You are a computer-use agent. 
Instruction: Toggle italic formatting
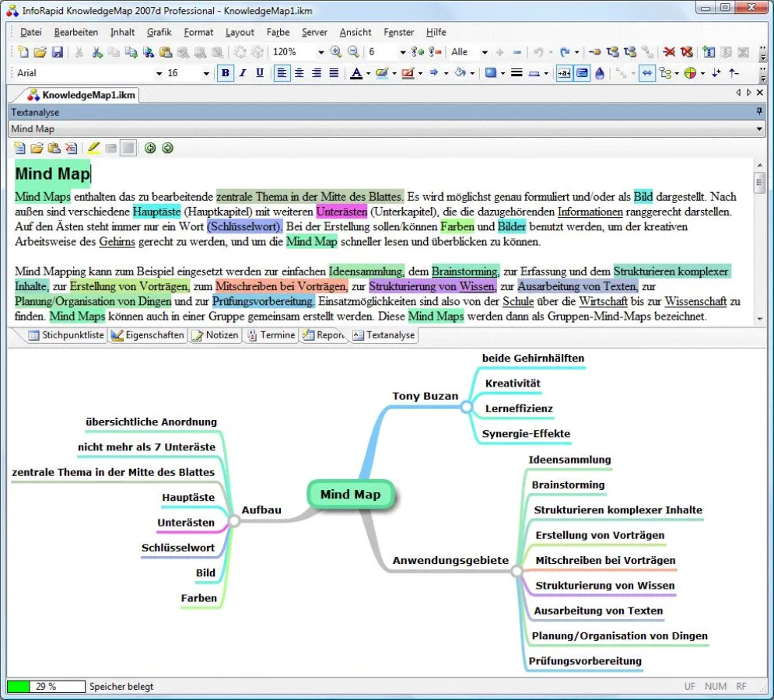click(x=243, y=72)
